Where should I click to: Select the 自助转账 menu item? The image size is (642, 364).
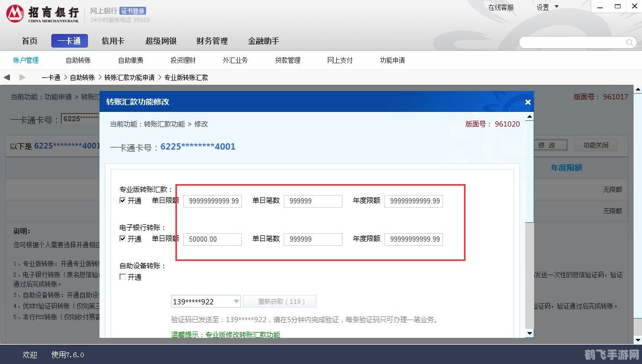(78, 60)
